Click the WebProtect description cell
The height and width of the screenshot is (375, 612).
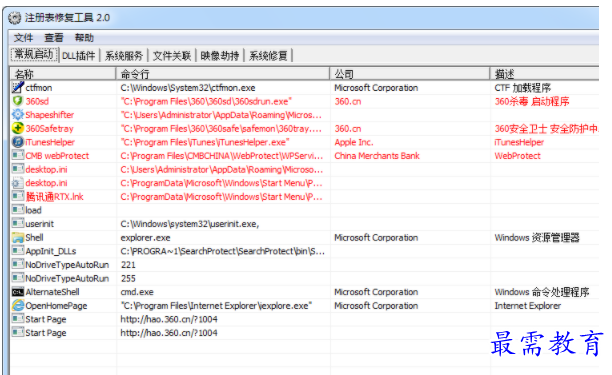tap(518, 156)
